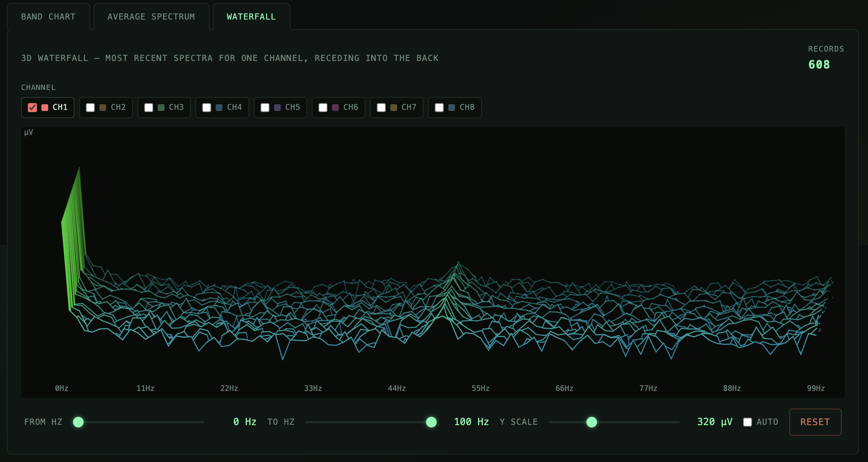The height and width of the screenshot is (462, 868).
Task: Click the 100 Hz value readout
Action: click(x=472, y=422)
